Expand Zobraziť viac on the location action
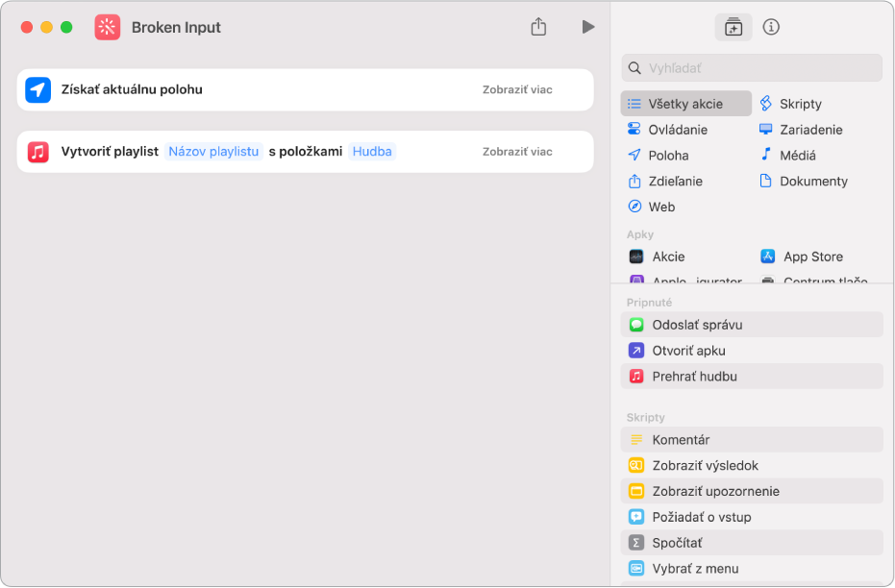The width and height of the screenshot is (895, 588). coord(517,89)
